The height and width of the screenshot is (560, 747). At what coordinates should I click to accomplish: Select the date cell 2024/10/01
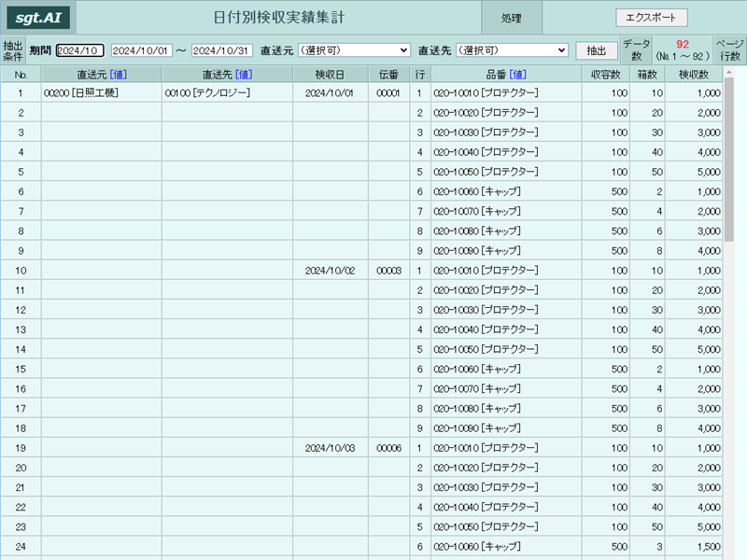point(330,92)
